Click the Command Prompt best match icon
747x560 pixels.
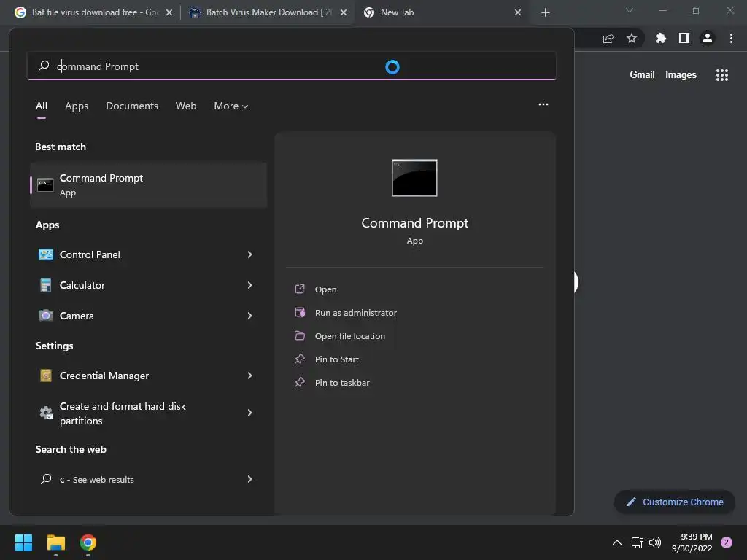45,184
